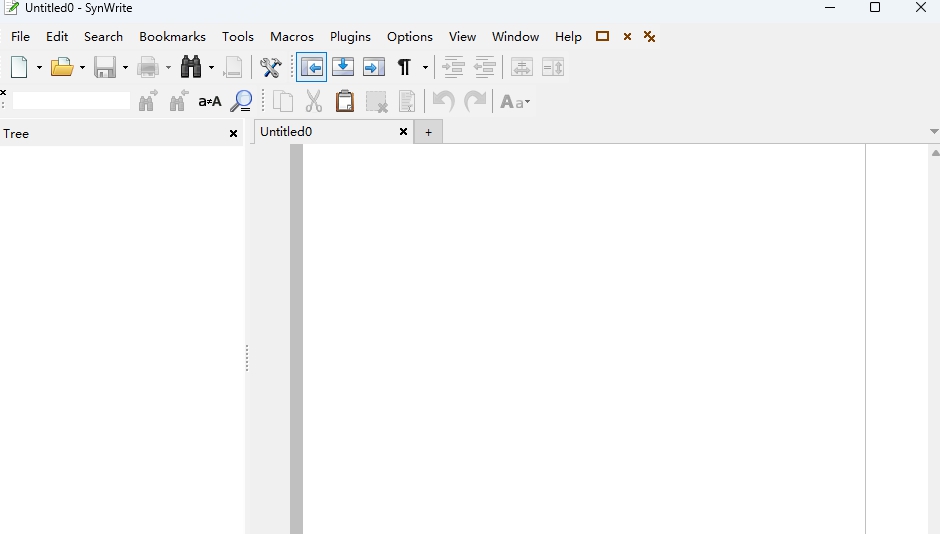The width and height of the screenshot is (940, 534).
Task: Click the unindent lines icon
Action: 484,67
